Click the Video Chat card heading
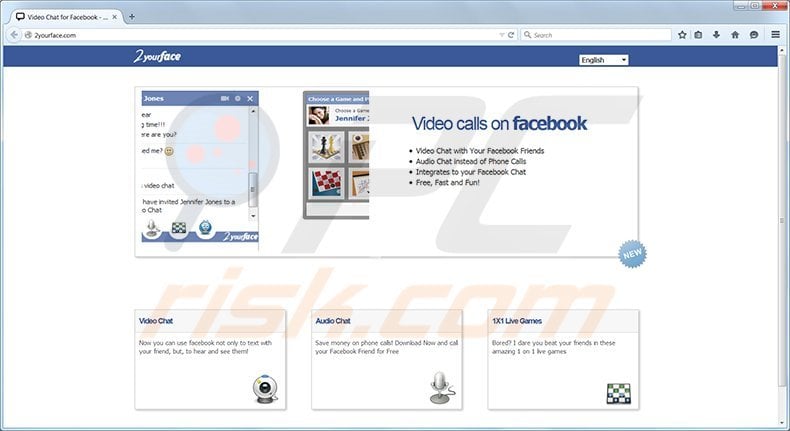This screenshot has width=790, height=431. [x=156, y=321]
